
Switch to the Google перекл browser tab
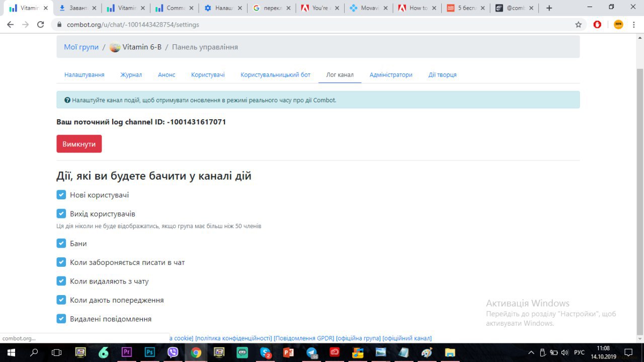pyautogui.click(x=272, y=8)
